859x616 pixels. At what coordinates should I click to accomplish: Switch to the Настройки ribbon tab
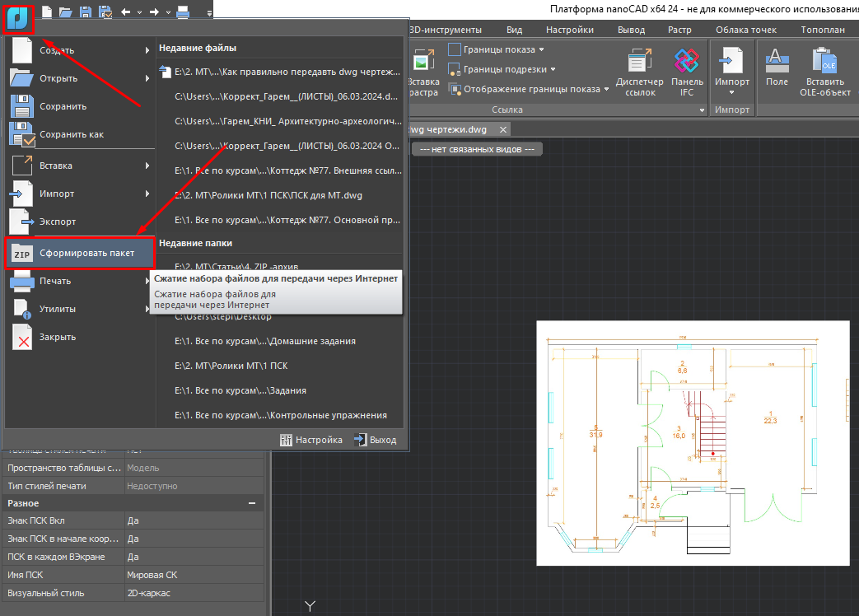pos(570,30)
